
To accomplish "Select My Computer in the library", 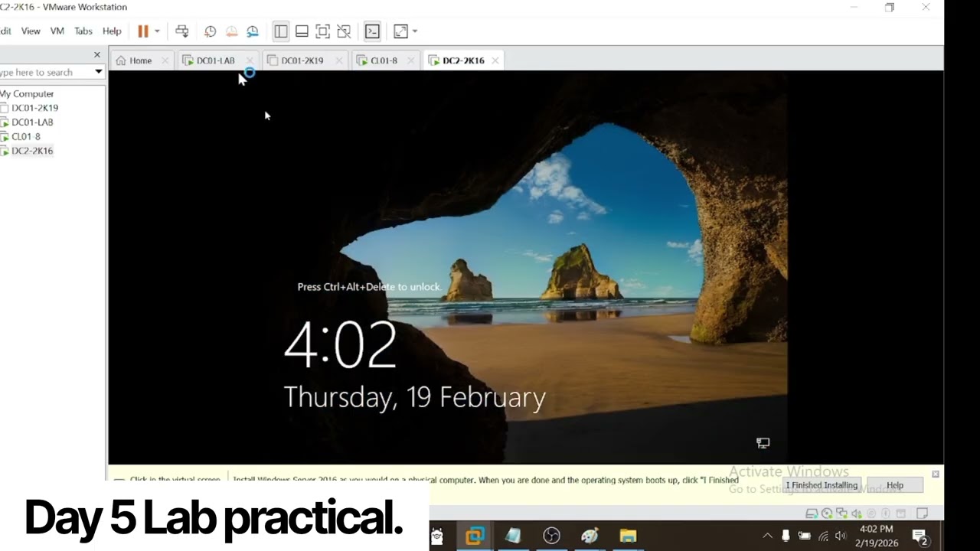I will [x=27, y=94].
